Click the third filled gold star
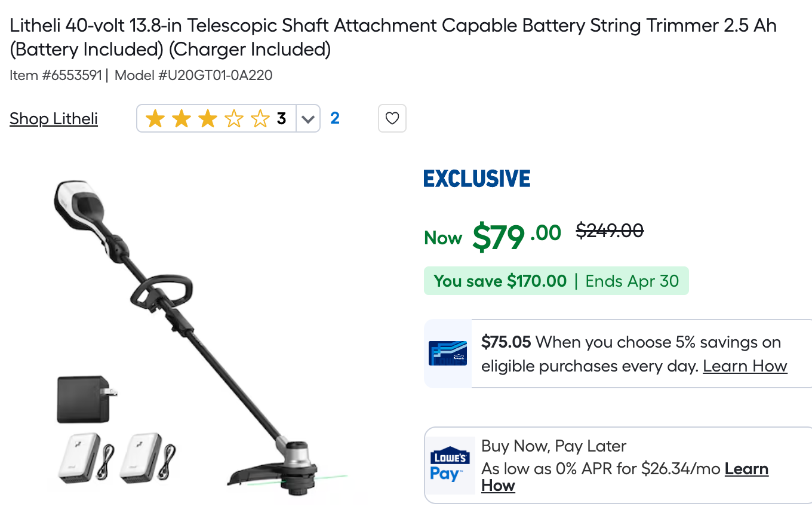 [x=208, y=118]
